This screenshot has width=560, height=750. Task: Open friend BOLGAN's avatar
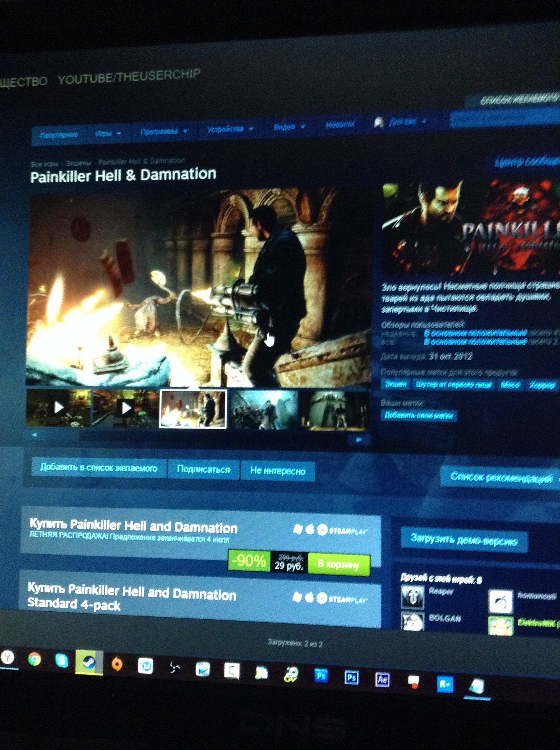(412, 621)
